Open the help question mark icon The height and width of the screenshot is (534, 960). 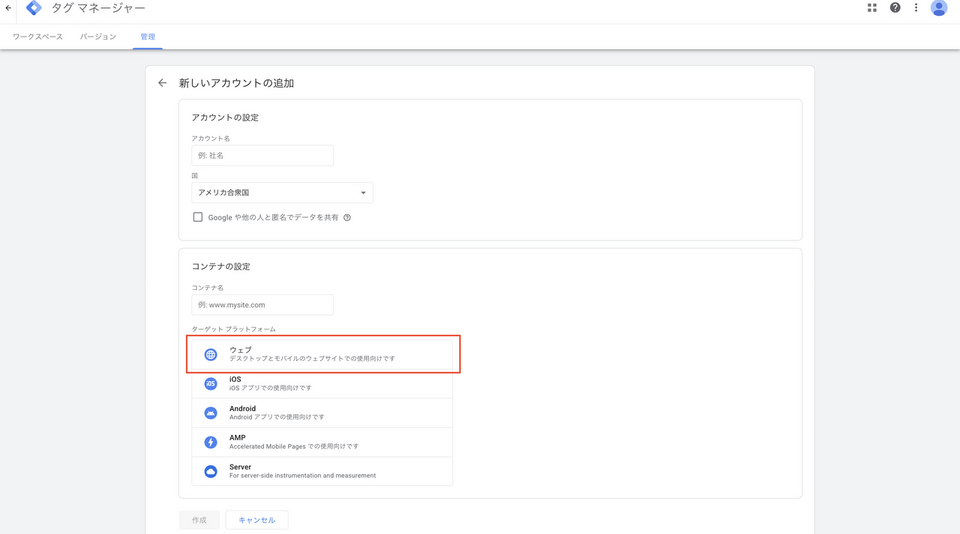[895, 8]
